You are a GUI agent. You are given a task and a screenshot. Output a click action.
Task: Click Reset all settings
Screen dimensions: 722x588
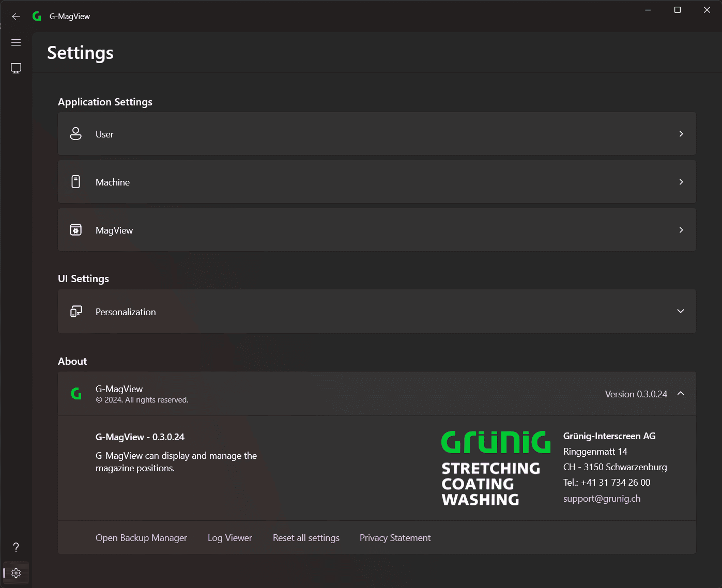point(306,538)
